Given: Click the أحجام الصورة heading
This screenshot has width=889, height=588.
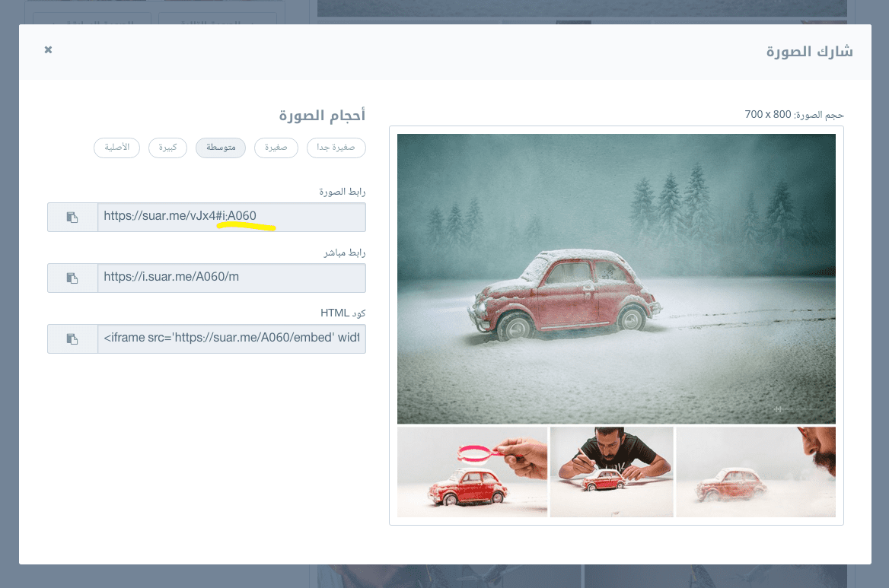Looking at the screenshot, I should (x=322, y=116).
